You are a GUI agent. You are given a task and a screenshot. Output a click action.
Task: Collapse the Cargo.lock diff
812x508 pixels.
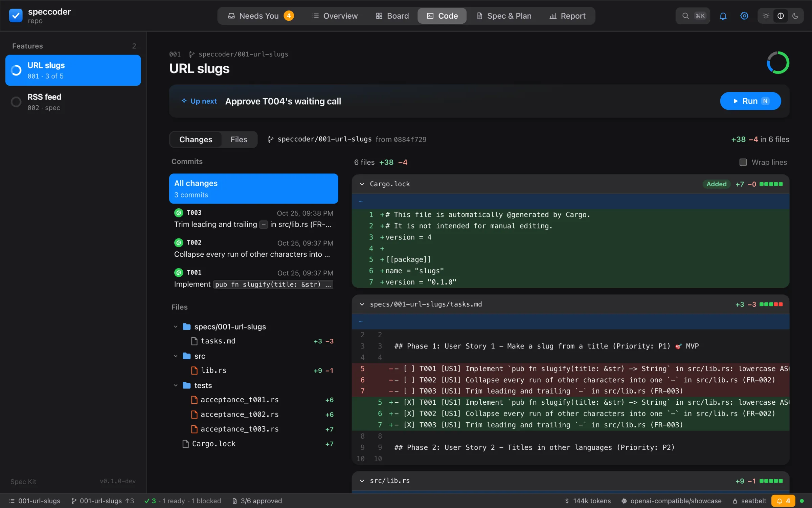pos(362,184)
